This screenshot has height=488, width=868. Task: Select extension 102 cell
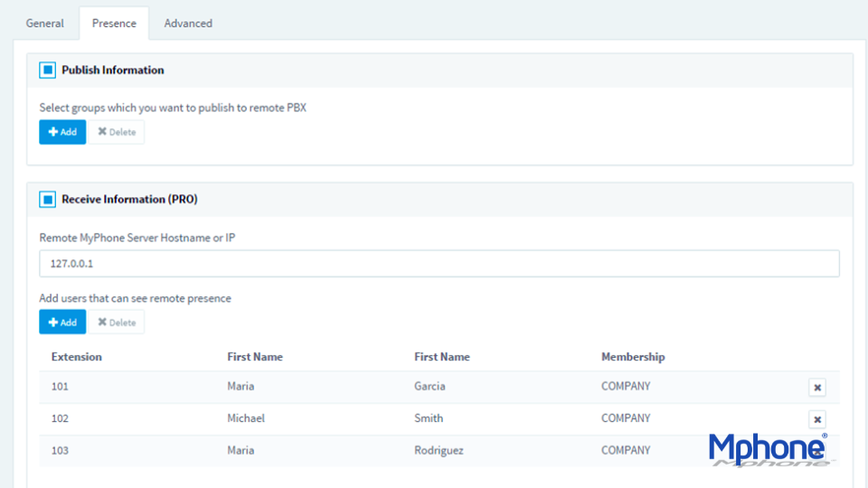[x=60, y=418]
